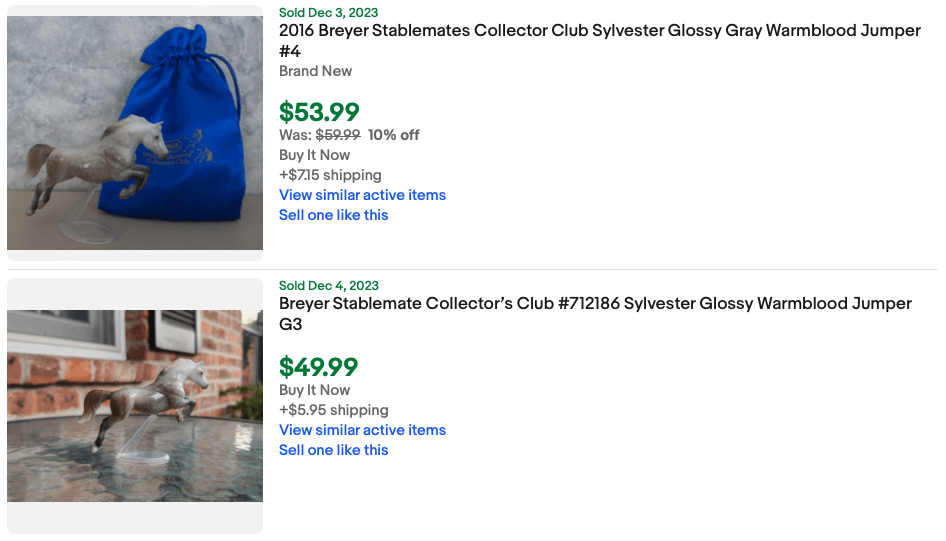Open the second listing's horse-on-glass-table photo

click(135, 405)
